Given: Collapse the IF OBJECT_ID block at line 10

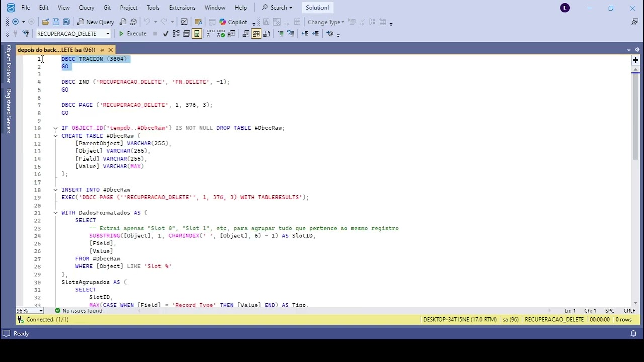Looking at the screenshot, I should tap(56, 128).
